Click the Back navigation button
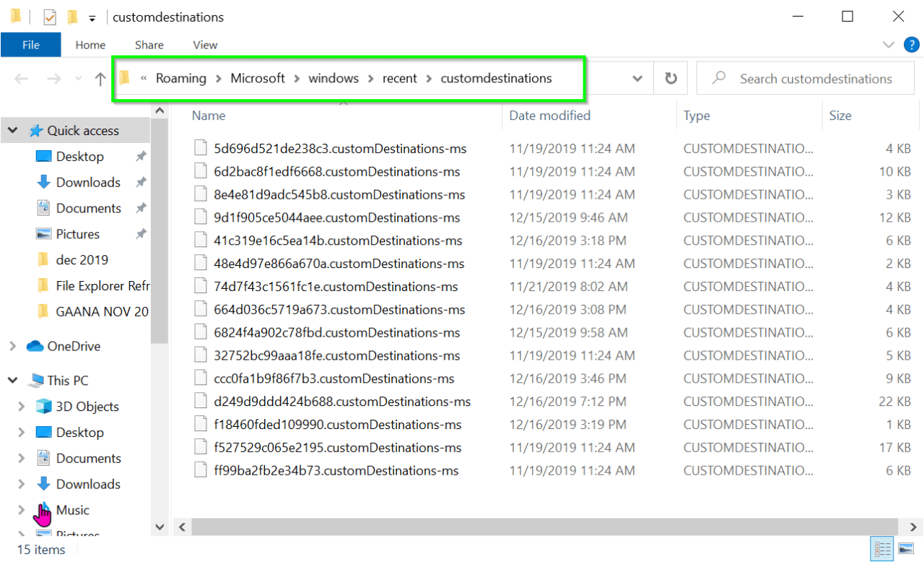 (x=19, y=78)
